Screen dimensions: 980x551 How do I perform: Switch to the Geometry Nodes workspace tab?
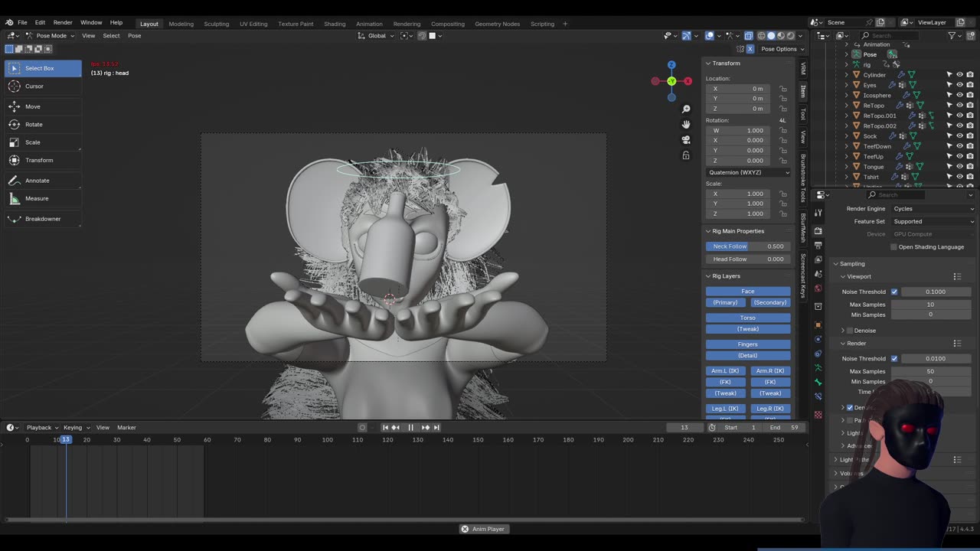pyautogui.click(x=497, y=24)
